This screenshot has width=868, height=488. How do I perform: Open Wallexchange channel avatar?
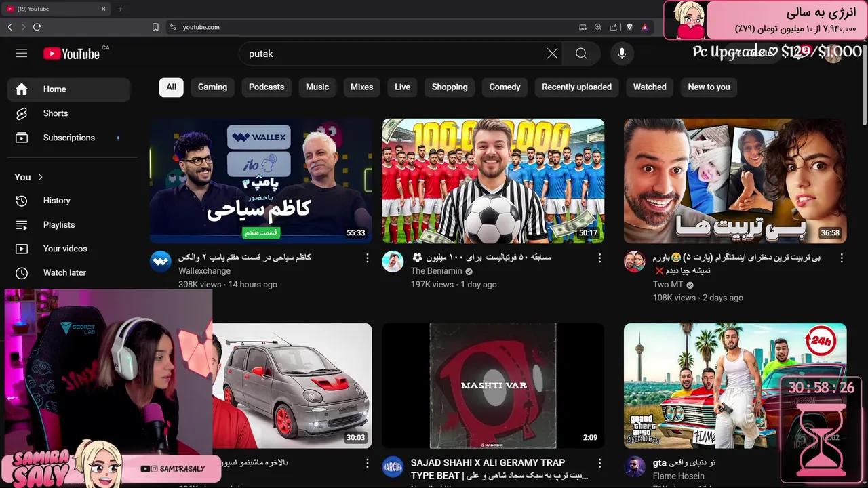(x=161, y=262)
